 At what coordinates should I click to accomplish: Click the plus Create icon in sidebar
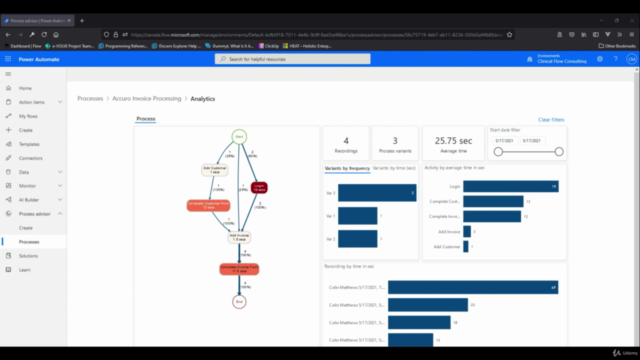(8, 130)
